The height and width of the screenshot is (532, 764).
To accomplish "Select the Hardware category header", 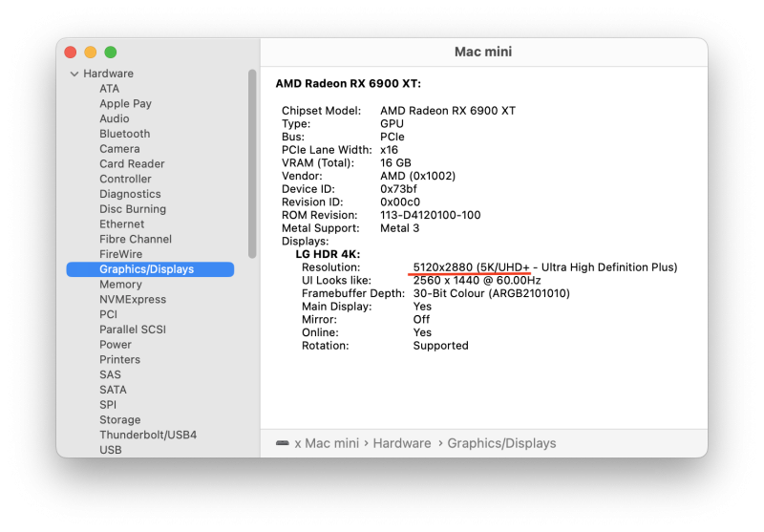I will [108, 74].
